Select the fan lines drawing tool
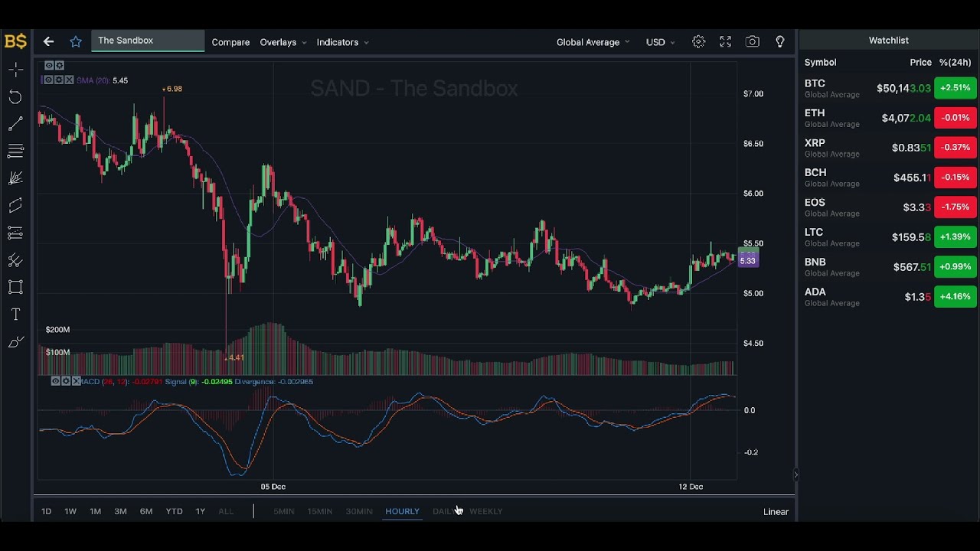The image size is (980, 551). coord(15,178)
